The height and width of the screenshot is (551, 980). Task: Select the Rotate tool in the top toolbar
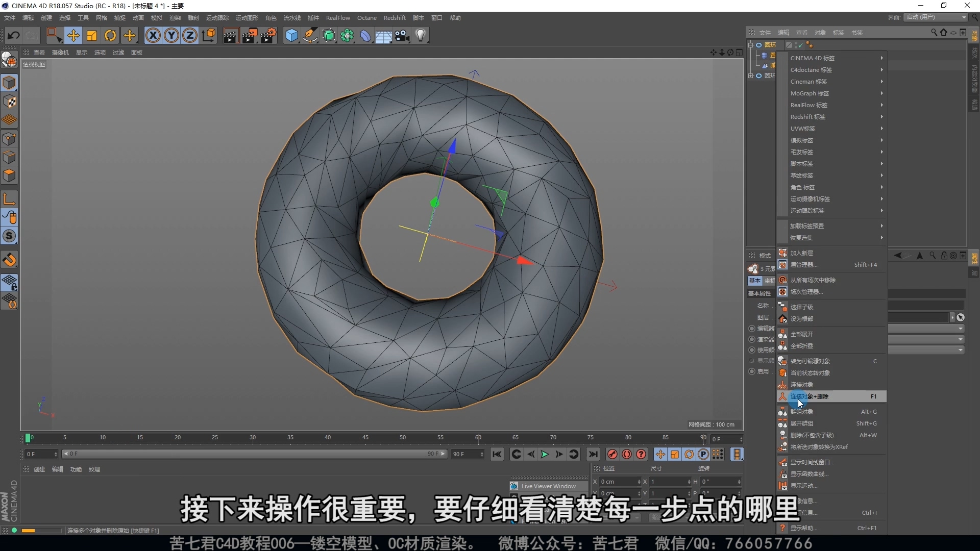pyautogui.click(x=110, y=35)
